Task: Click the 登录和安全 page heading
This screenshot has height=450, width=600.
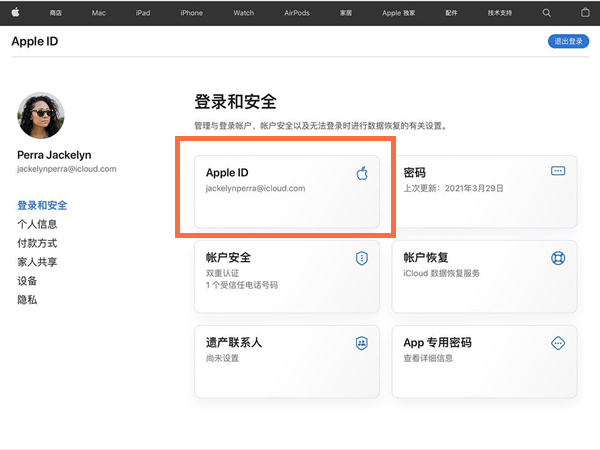Action: point(235,102)
